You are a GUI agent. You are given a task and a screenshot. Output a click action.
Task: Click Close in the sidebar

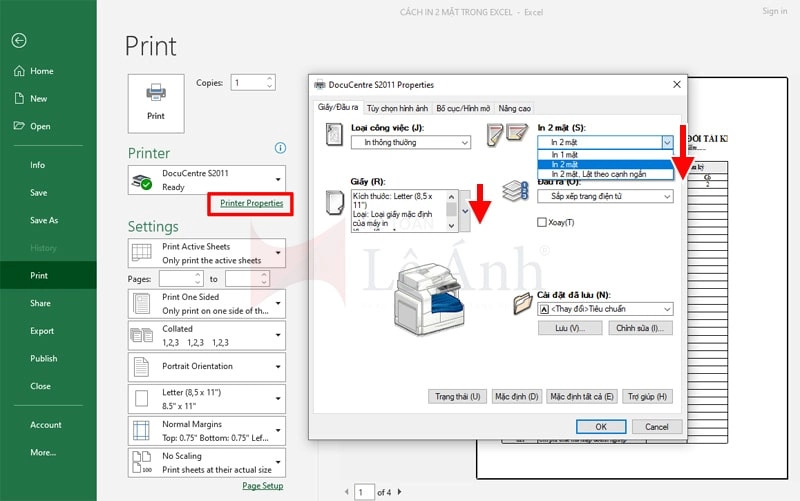coord(40,386)
